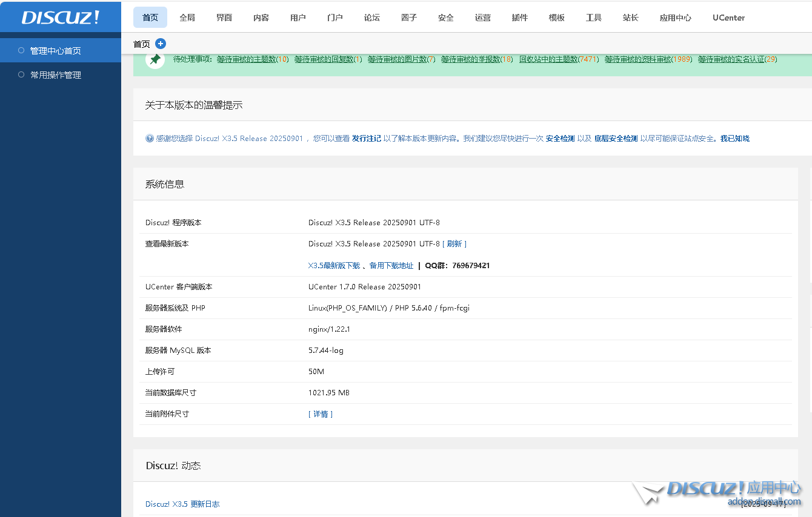Open the X3.5最新版下载 download link
The image size is (812, 517).
coord(334,265)
